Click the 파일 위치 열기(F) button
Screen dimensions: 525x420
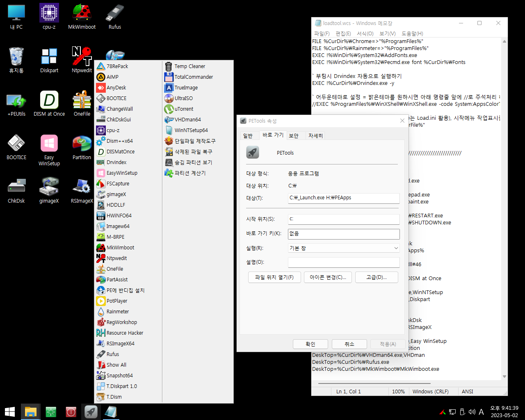click(x=274, y=277)
